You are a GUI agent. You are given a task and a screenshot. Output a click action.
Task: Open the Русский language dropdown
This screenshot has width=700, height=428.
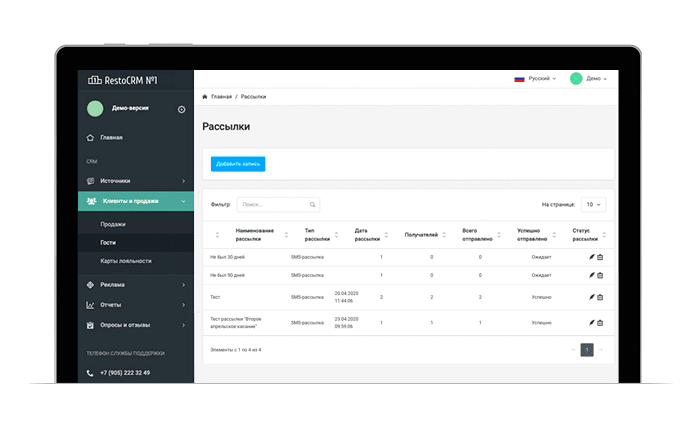[535, 78]
